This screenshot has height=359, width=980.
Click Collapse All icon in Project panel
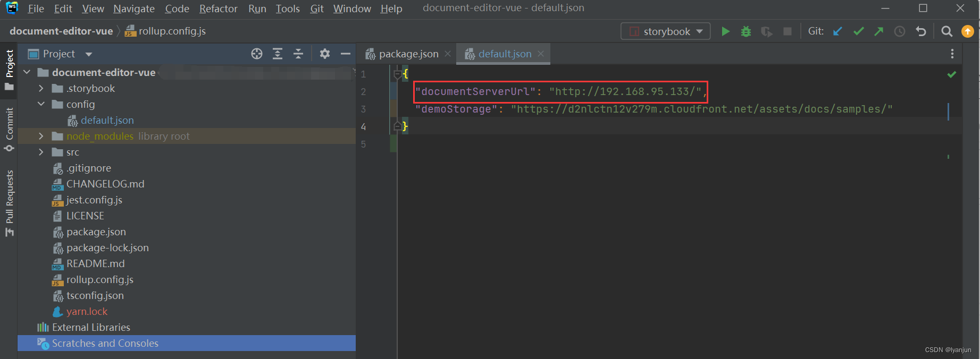[298, 54]
